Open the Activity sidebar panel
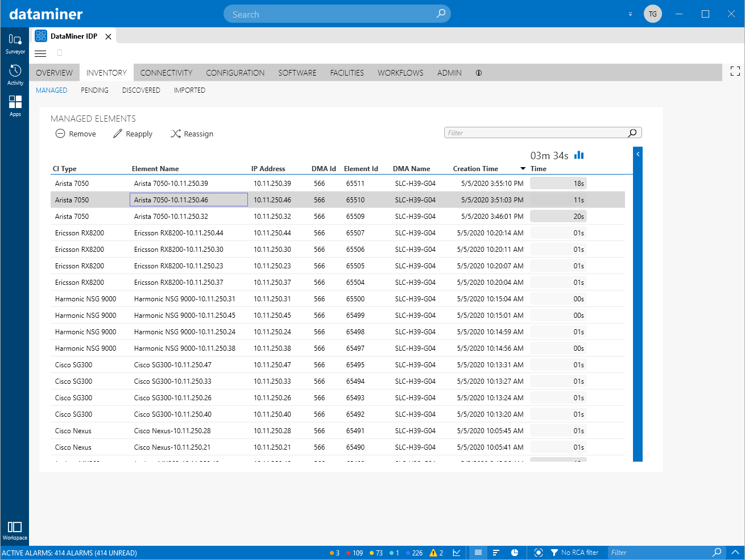 [15, 75]
